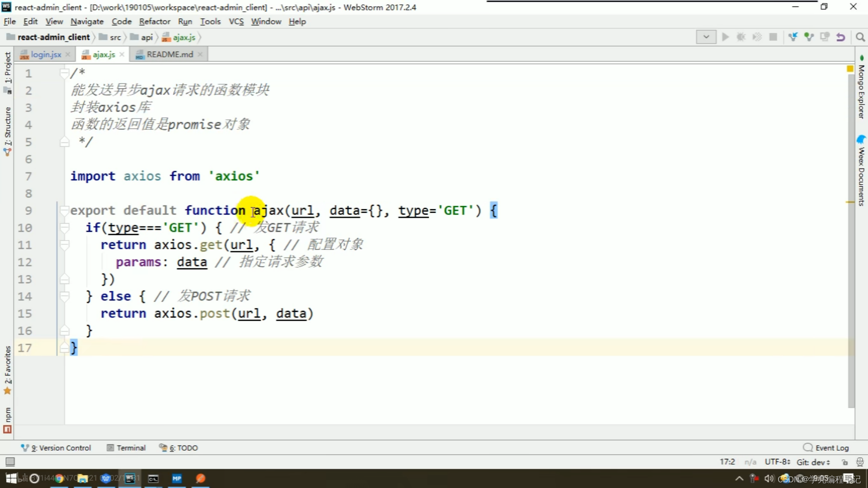The height and width of the screenshot is (488, 868).
Task: Open Chrome from the taskbar
Action: click(59, 478)
